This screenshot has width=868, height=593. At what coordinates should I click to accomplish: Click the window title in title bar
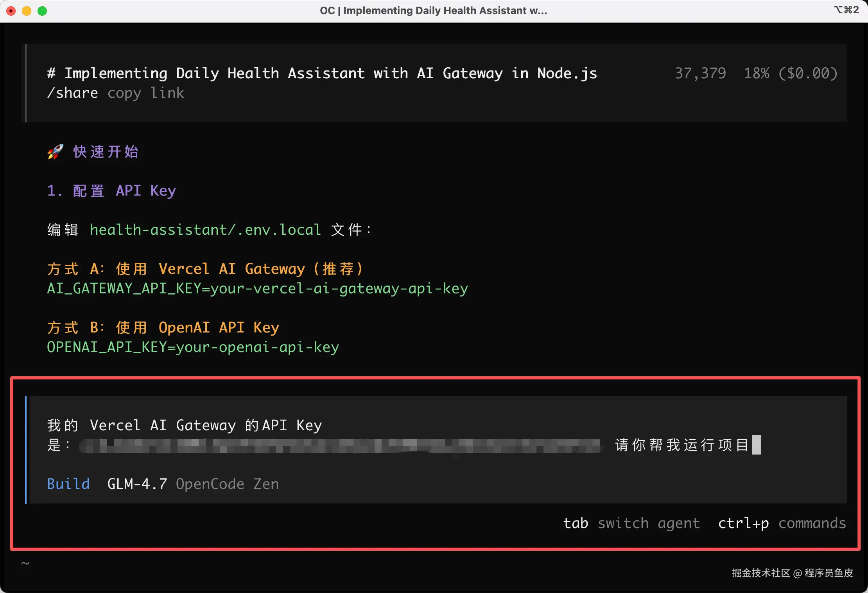coord(433,11)
